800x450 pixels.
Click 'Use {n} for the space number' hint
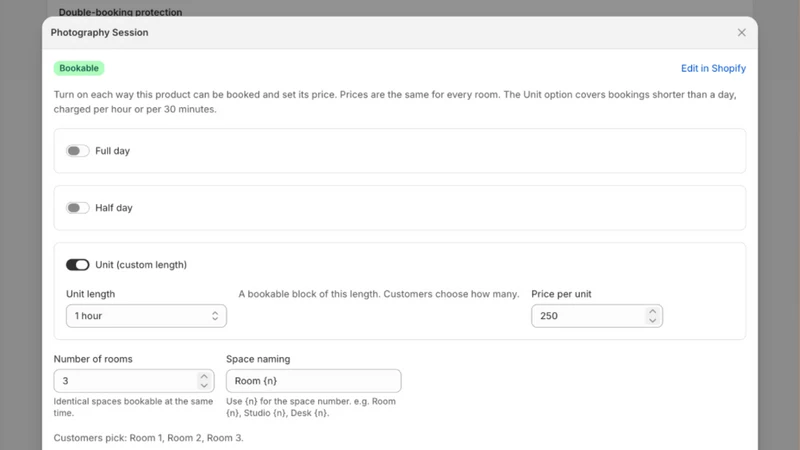[x=311, y=407]
